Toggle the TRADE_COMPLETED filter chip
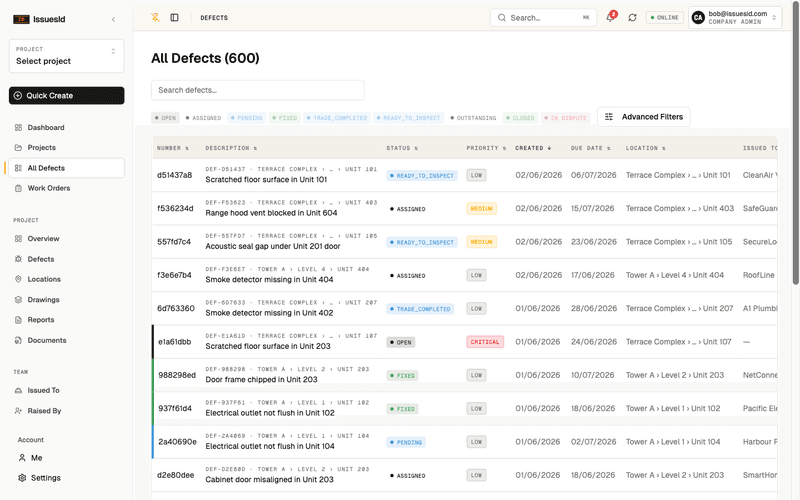The width and height of the screenshot is (800, 500). click(x=337, y=118)
